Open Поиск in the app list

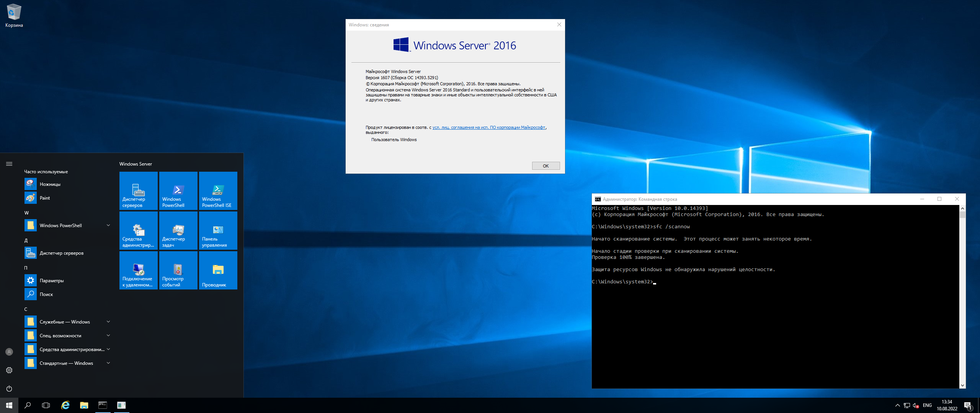(68, 294)
